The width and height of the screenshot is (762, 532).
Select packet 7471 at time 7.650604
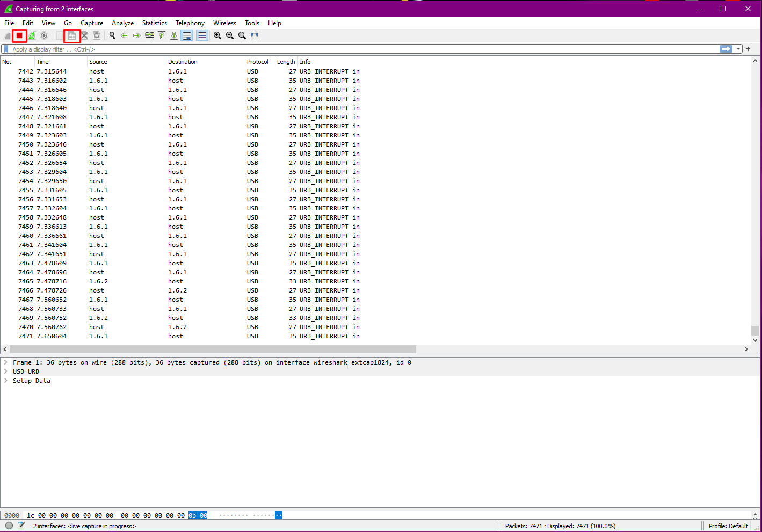coord(375,336)
